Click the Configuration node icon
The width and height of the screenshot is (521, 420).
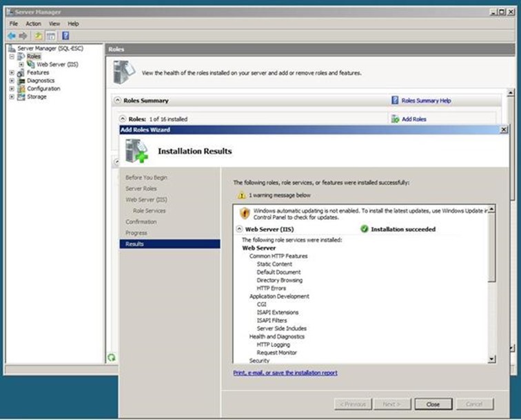[x=21, y=89]
